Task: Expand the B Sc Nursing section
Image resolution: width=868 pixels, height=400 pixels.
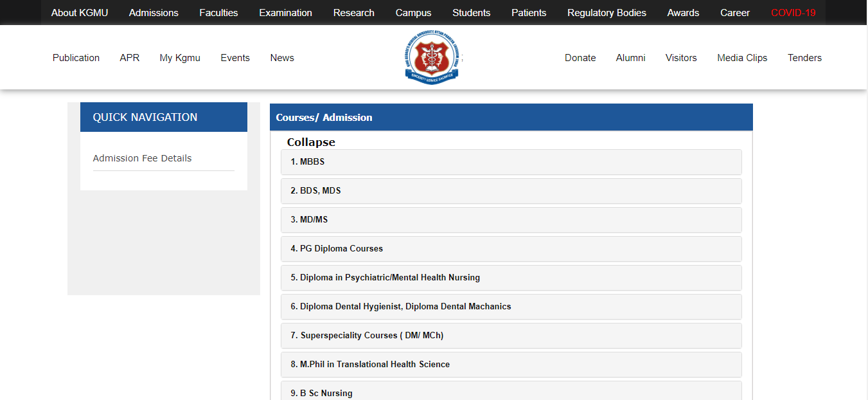Action: [511, 392]
